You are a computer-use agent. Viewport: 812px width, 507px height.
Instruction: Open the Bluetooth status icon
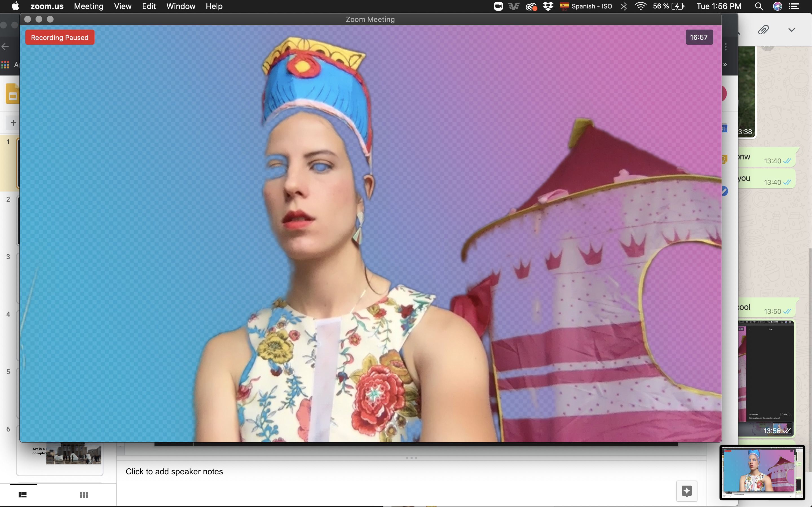click(x=624, y=6)
